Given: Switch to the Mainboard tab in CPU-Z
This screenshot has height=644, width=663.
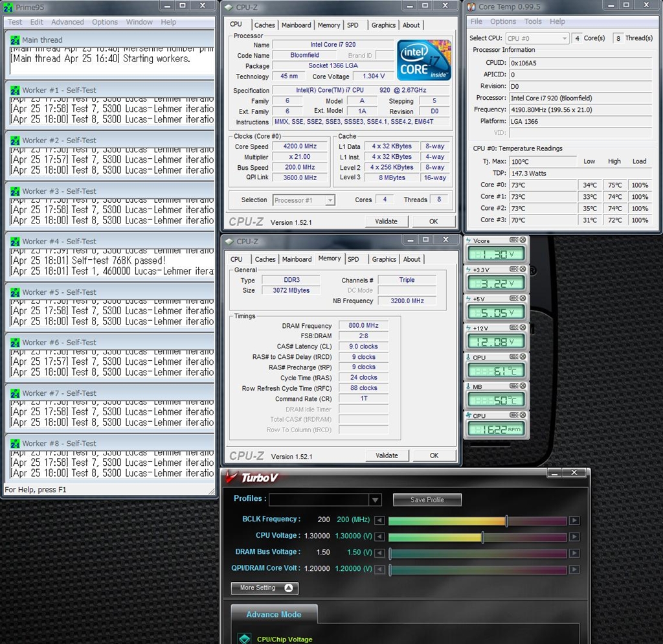Looking at the screenshot, I should pos(296,25).
